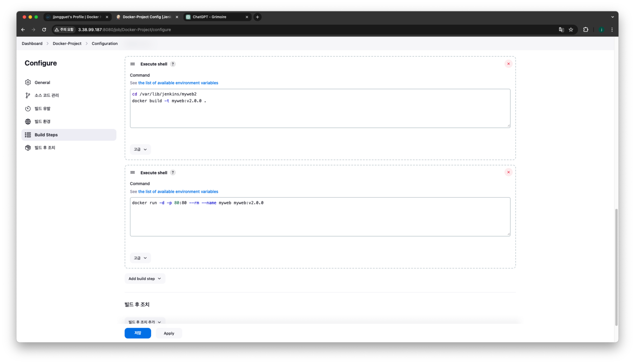635x364 pixels.
Task: Expand the advanced dropdown under first shell
Action: [x=140, y=149]
